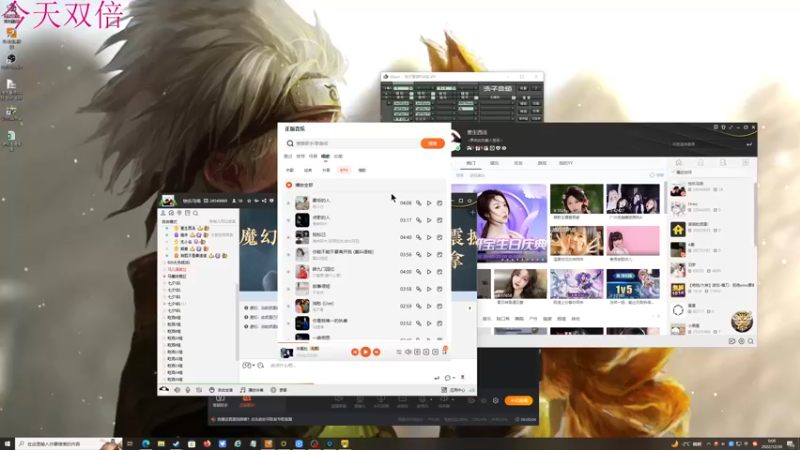Click the Windows taskbar search box
The image size is (800, 450).
coord(69,444)
